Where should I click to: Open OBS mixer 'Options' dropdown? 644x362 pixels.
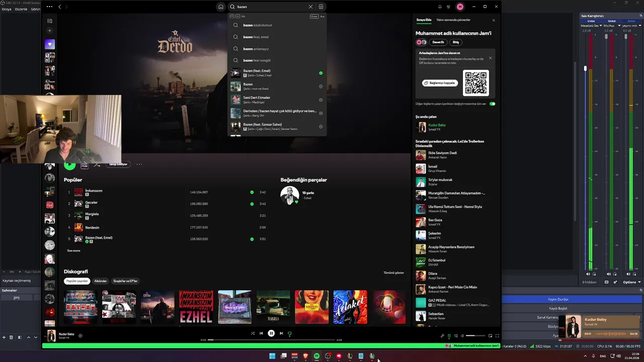[631, 283]
